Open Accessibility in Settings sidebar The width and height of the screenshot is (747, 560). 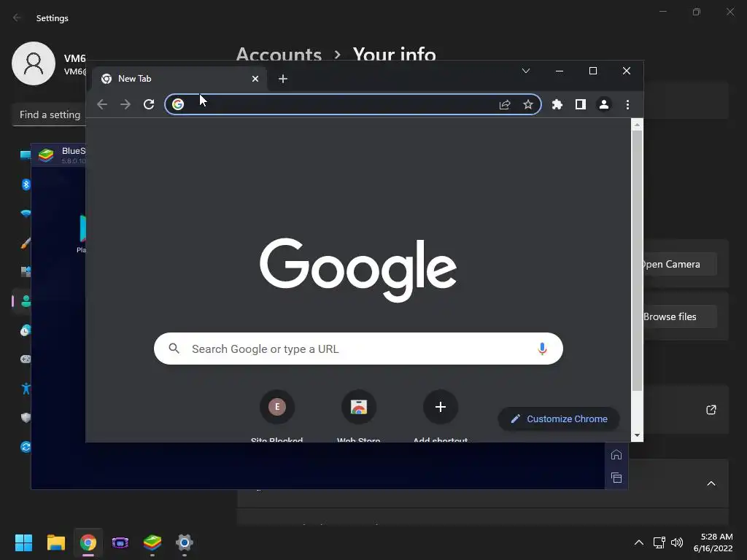coord(26,389)
